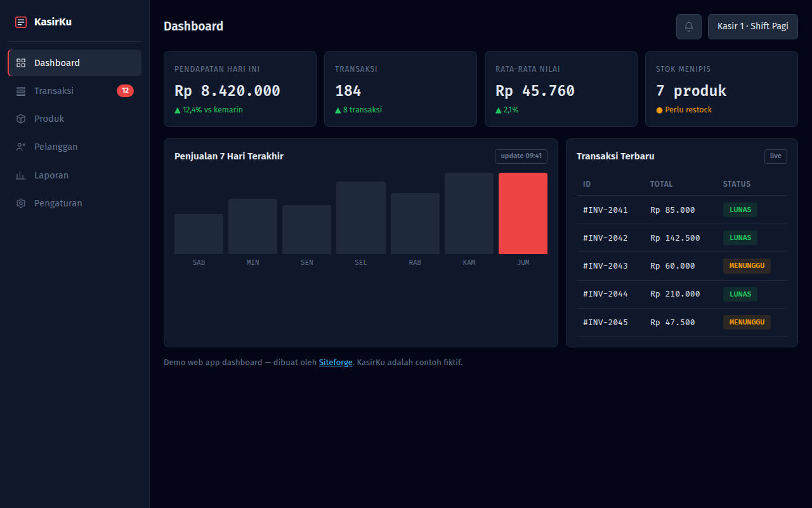Click the 'Perlu restock' warning text
The height and width of the screenshot is (508, 812).
coord(688,110)
